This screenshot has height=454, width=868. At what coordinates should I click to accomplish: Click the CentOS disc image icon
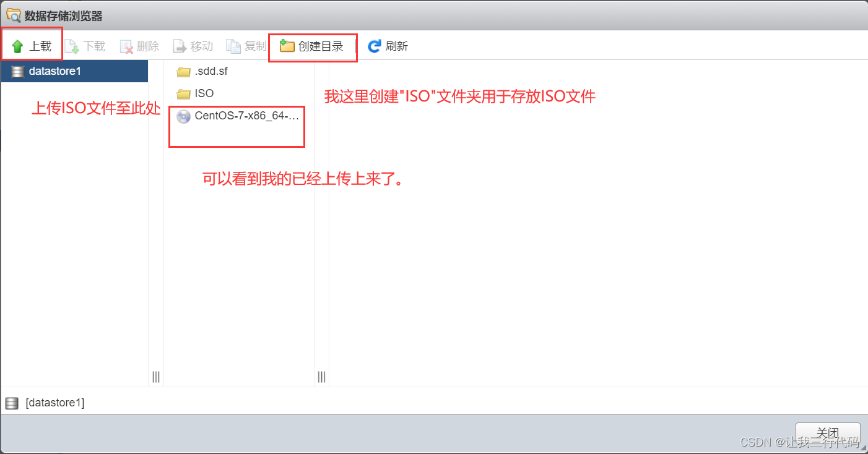[x=183, y=116]
